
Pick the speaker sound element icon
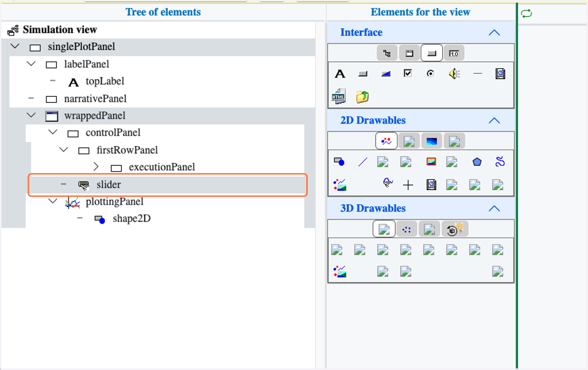pyautogui.click(x=454, y=74)
